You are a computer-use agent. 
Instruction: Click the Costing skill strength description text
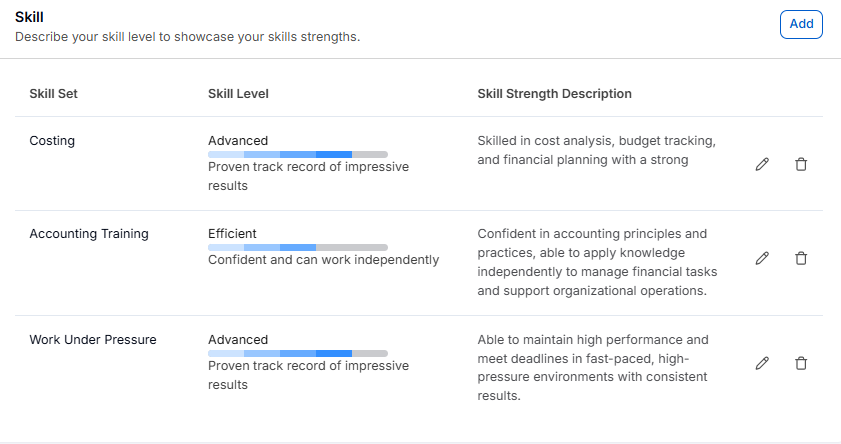click(596, 150)
